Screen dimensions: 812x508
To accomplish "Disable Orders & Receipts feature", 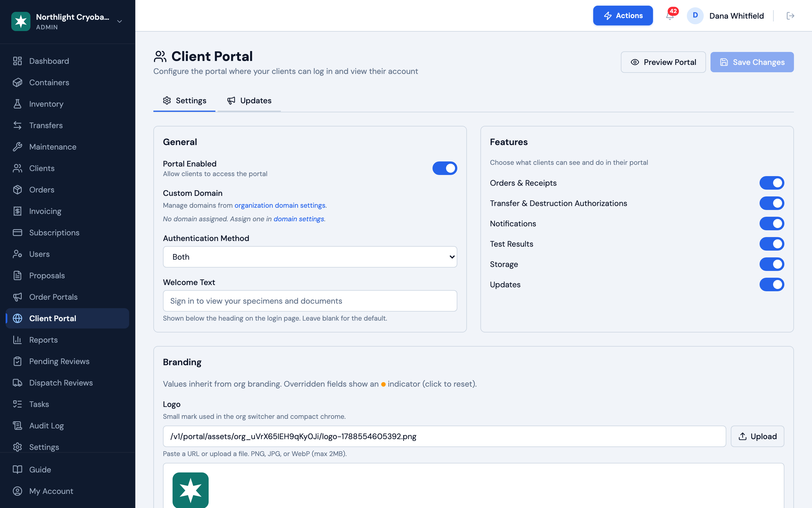I will click(x=772, y=183).
